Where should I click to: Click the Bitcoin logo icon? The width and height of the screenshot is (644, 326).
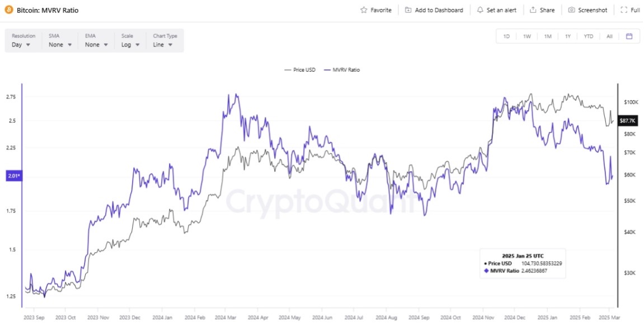[x=9, y=10]
